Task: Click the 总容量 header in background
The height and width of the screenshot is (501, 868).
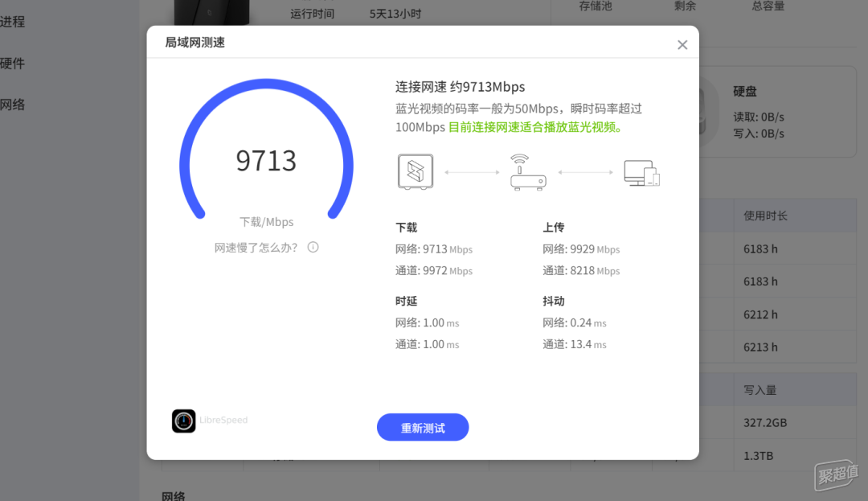Action: coord(768,6)
